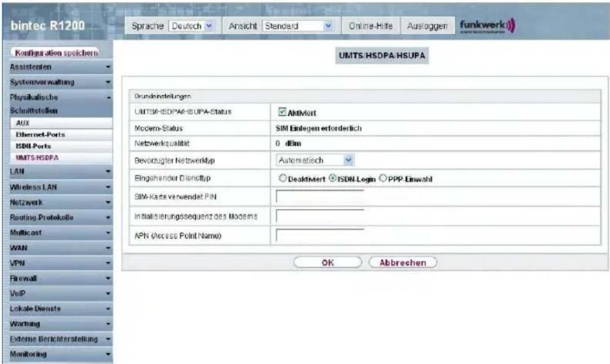The image size is (610, 364).
Task: Uncheck the Aktiviert checkbox
Action: click(x=282, y=112)
